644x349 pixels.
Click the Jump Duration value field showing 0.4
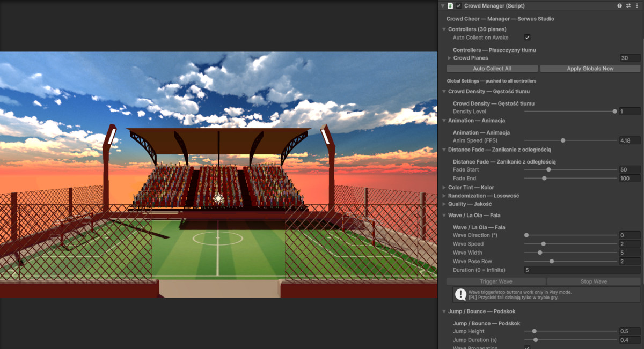coord(630,340)
